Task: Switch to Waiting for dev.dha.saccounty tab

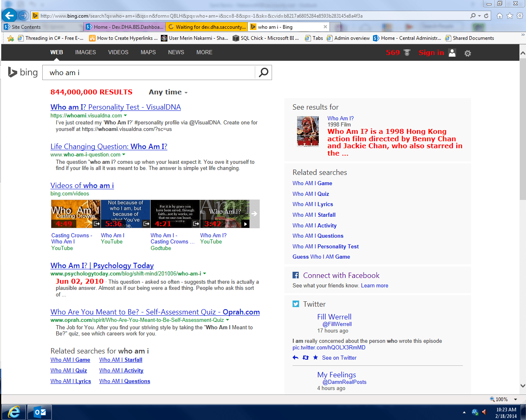Action: [x=207, y=27]
